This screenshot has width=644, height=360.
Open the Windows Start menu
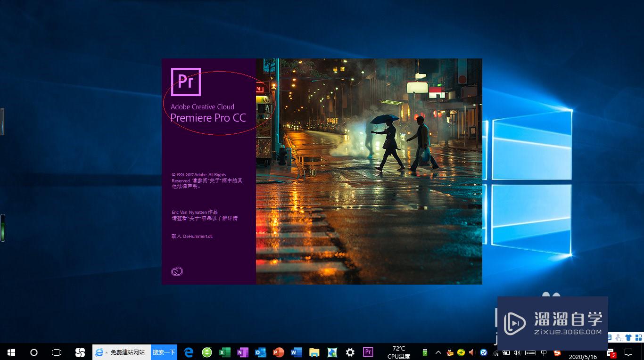click(11, 352)
